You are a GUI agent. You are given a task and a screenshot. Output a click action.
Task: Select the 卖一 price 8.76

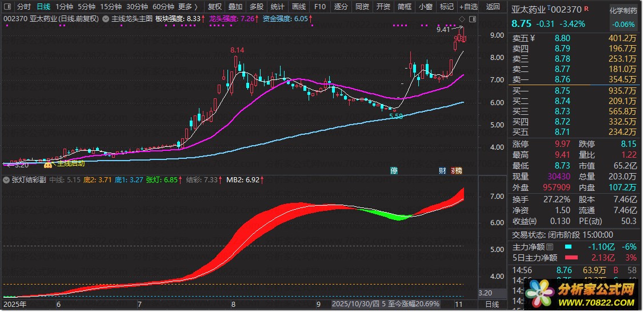tap(562, 79)
